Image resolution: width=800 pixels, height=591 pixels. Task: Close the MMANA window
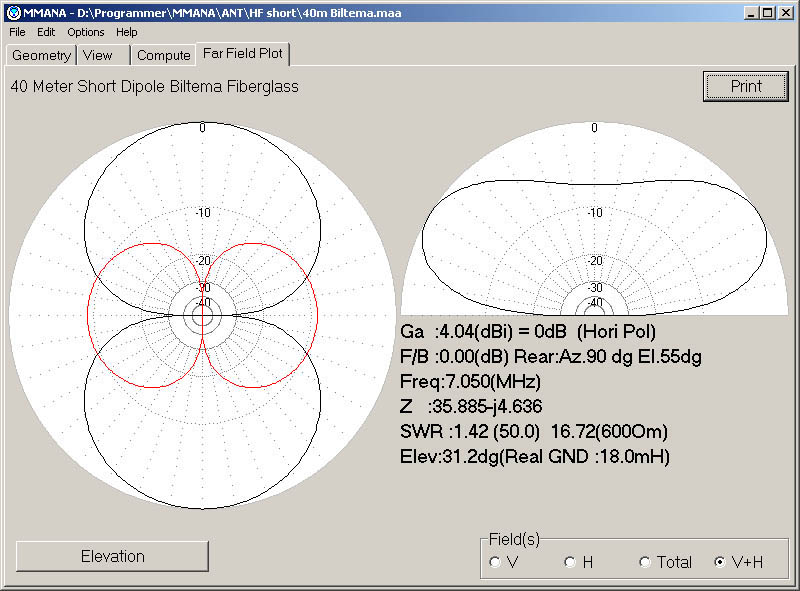[785, 13]
